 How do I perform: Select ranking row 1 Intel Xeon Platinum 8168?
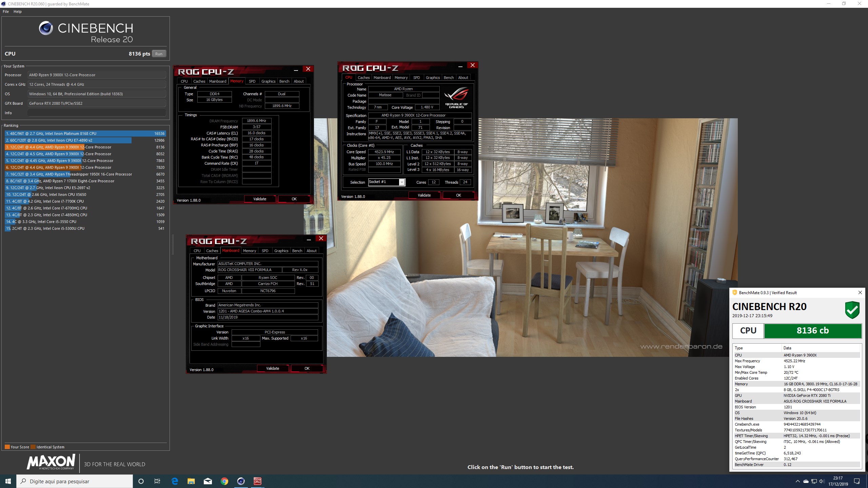pos(85,134)
